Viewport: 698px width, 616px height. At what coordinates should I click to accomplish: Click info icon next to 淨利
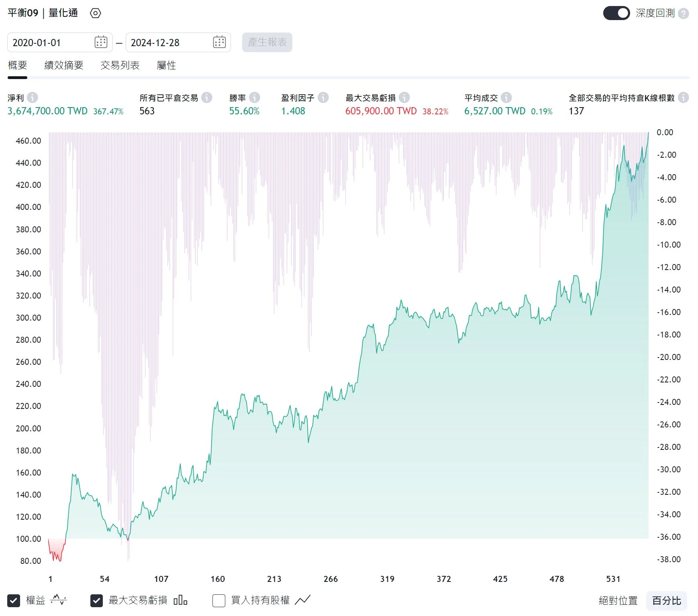33,98
